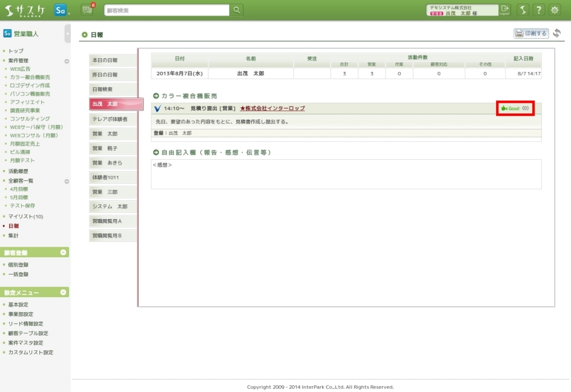Image resolution: width=571 pixels, height=392 pixels.
Task: Click the Sa product switcher icon
Action: pos(61,10)
